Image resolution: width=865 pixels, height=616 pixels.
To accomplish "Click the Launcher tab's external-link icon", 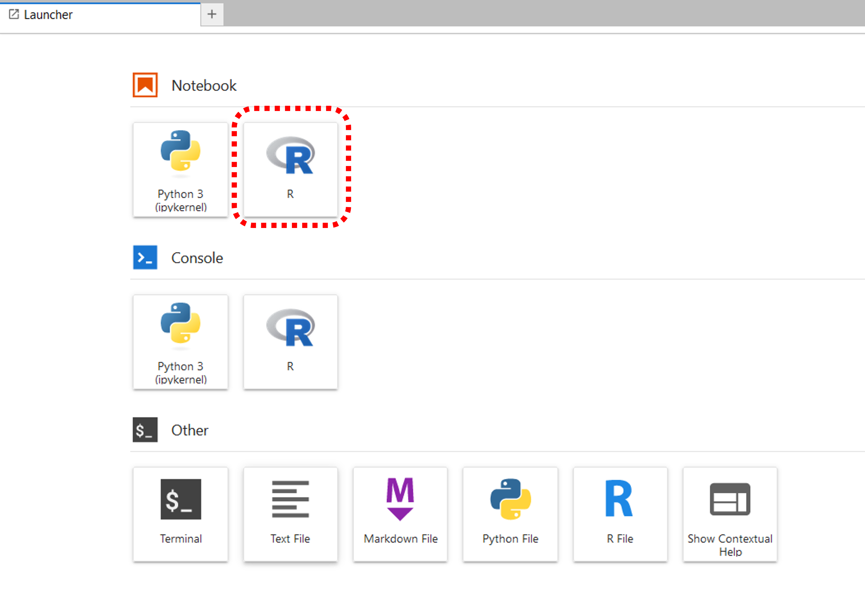I will click(x=14, y=14).
